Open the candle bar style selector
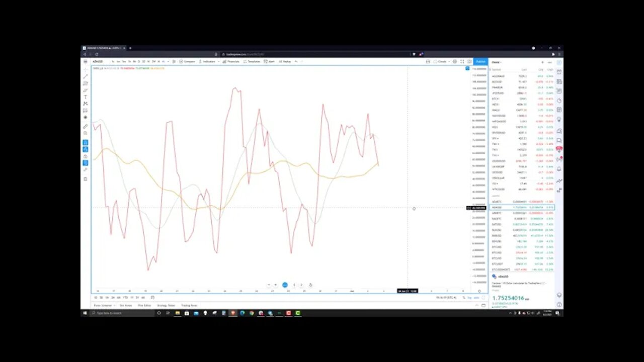The height and width of the screenshot is (362, 644). coord(174,61)
